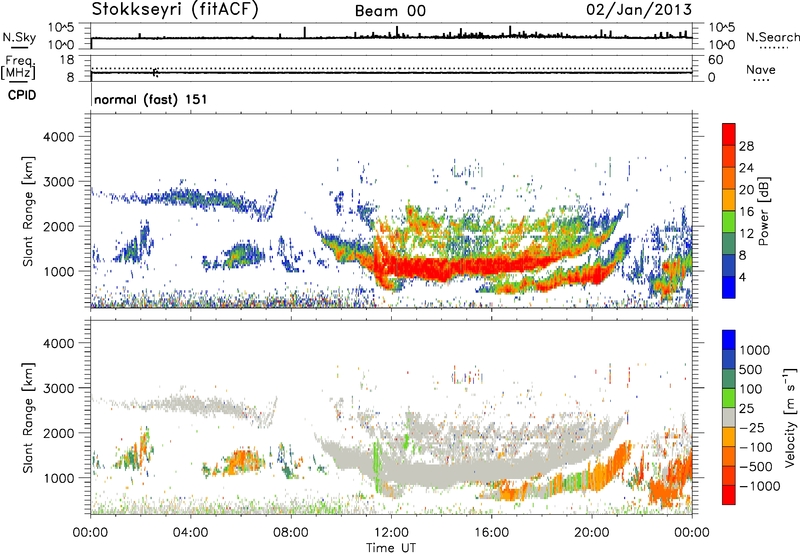Click the '04:00' time axis tick
Image resolution: width=800 pixels, height=554 pixels.
[x=190, y=533]
